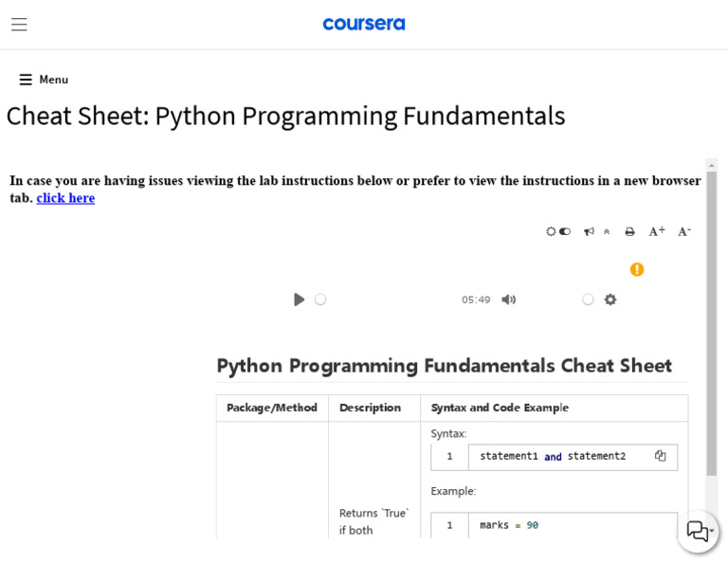Click the Coursera logo
The height and width of the screenshot is (563, 728).
[x=364, y=24]
